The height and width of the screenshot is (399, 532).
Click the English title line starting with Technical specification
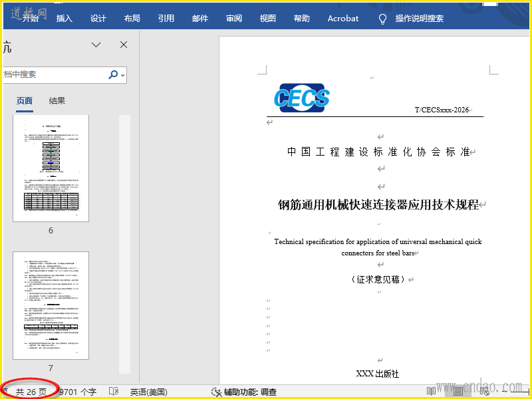point(378,241)
